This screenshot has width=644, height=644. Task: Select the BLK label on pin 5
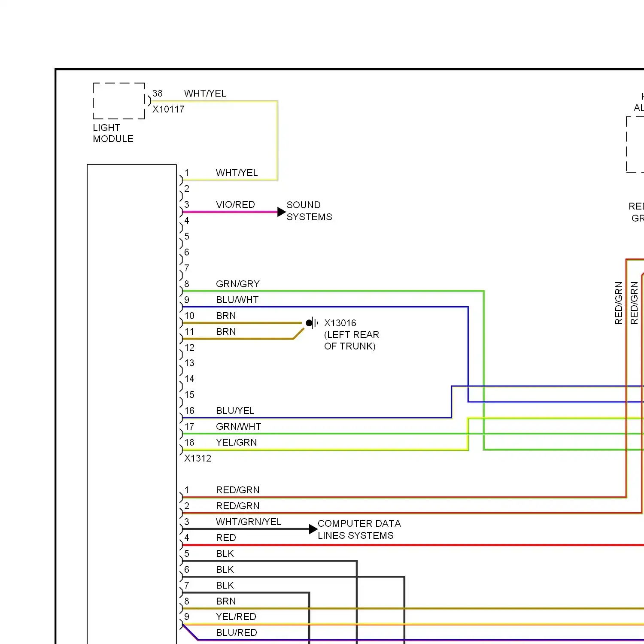coord(225,553)
